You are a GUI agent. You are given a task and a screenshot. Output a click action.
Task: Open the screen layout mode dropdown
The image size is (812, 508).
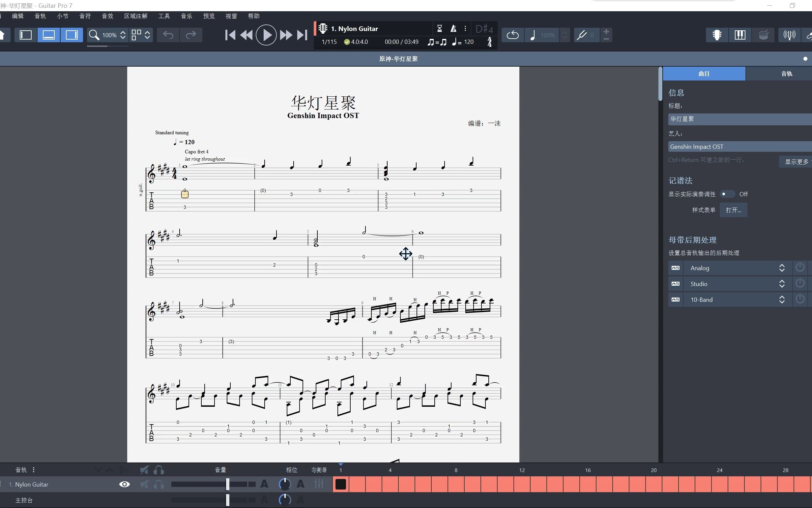(141, 35)
